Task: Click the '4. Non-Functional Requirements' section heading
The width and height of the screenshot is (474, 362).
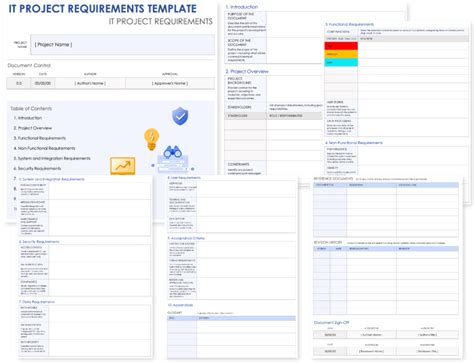Action: click(x=354, y=143)
